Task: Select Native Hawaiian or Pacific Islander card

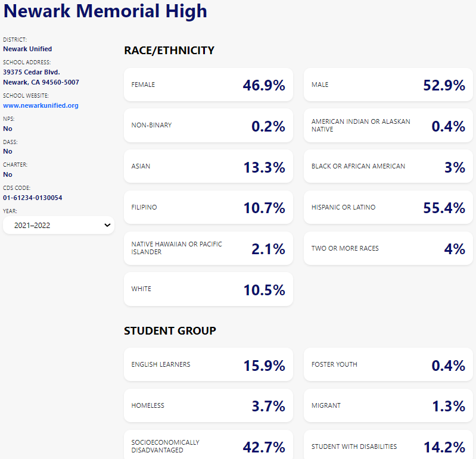Action: (x=208, y=248)
